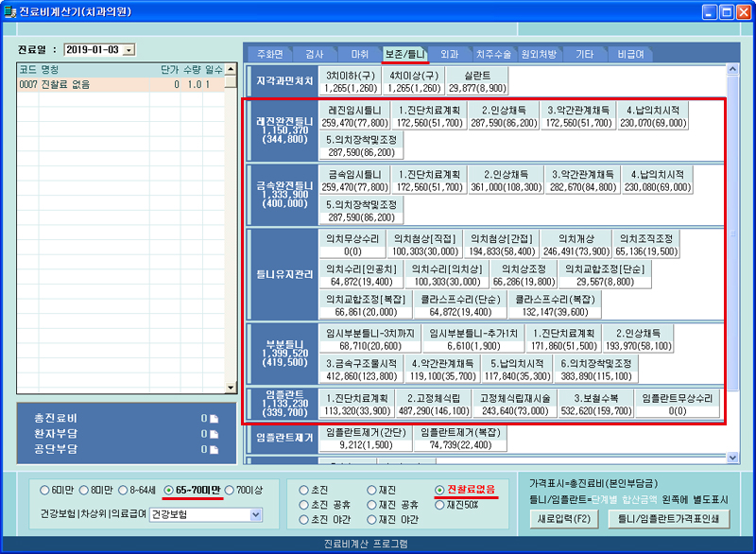Open the 진료일 date dropdown
Viewport: 756px width, 554px height.
tap(129, 49)
